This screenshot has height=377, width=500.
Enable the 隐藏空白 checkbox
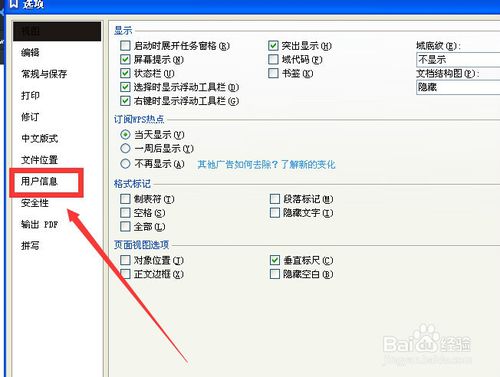point(275,274)
